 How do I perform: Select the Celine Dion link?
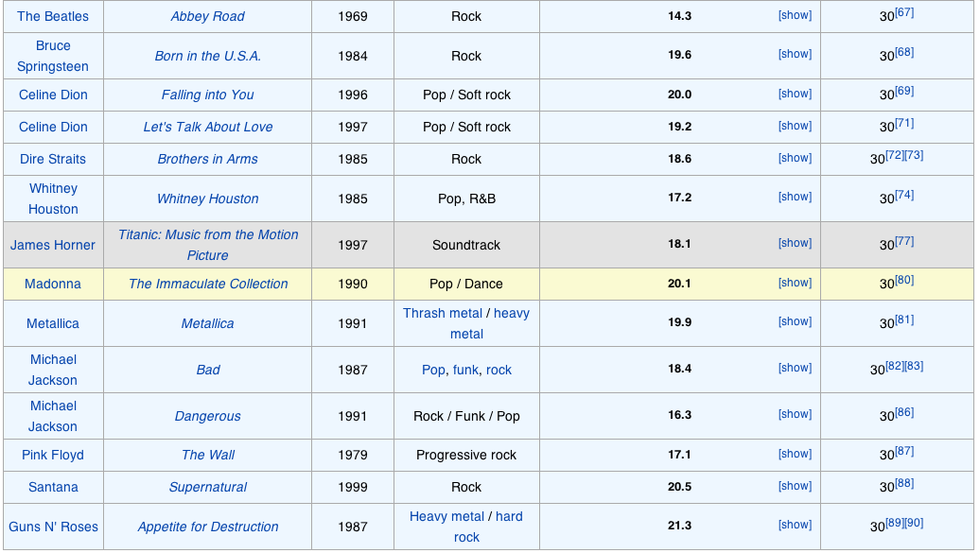(x=52, y=95)
